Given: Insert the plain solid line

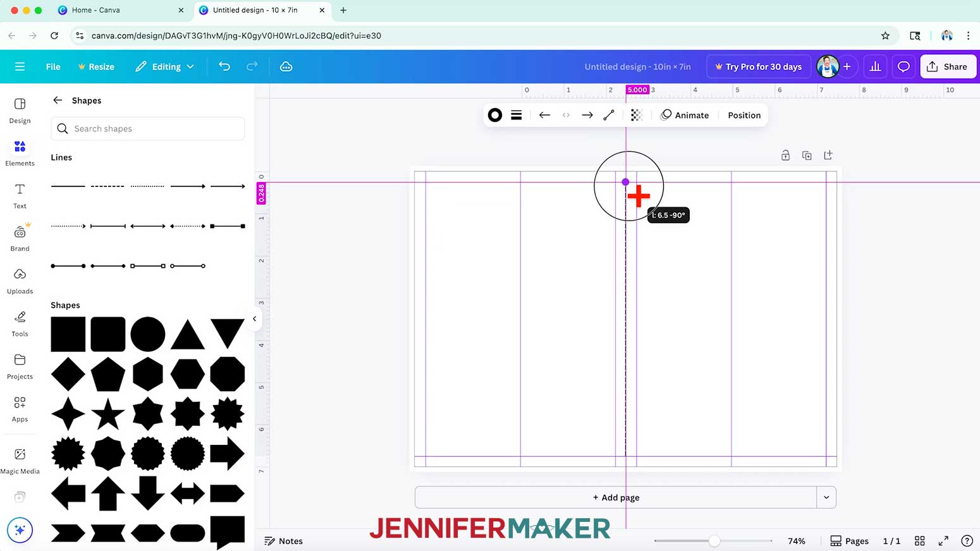Looking at the screenshot, I should [68, 186].
